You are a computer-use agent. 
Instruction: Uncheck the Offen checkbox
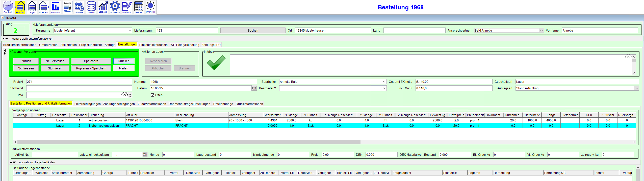(152, 95)
